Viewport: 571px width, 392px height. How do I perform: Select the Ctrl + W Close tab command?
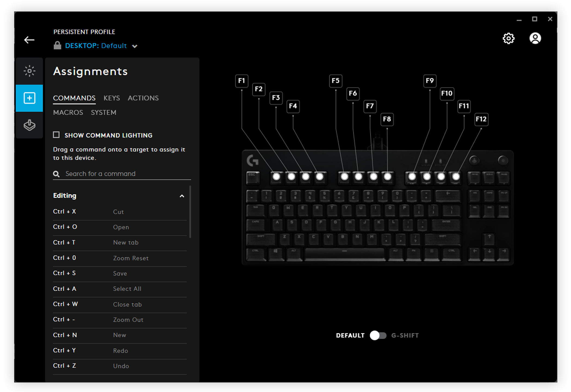120,304
